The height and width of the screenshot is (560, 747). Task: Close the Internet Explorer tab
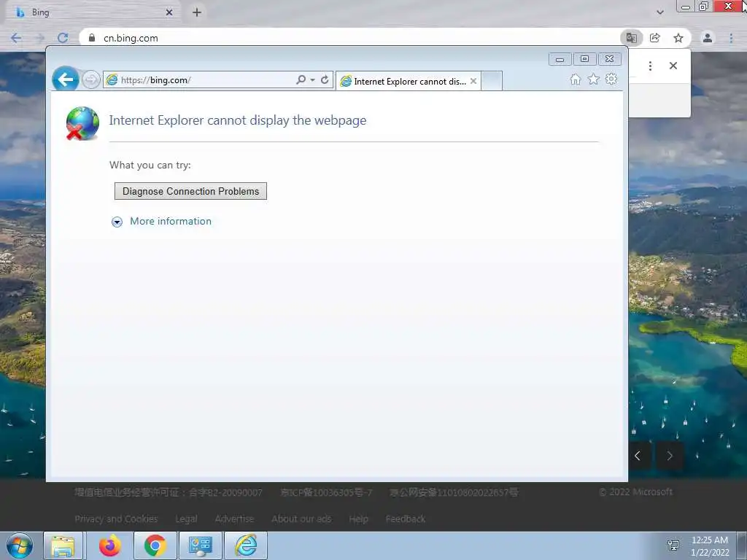click(x=473, y=82)
